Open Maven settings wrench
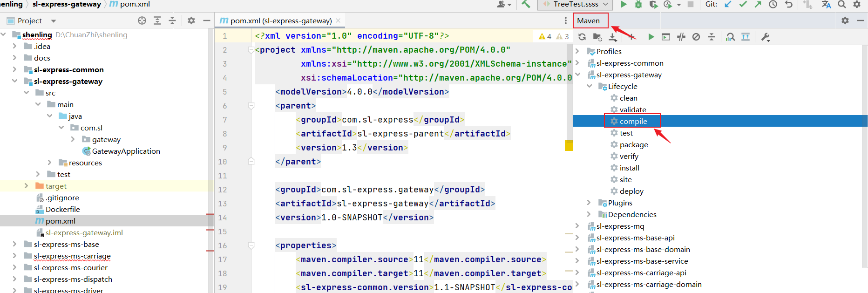 765,37
